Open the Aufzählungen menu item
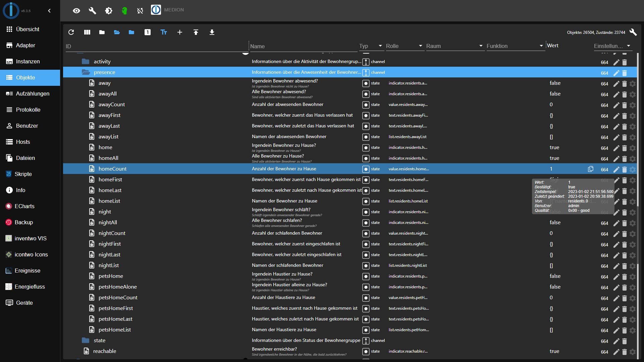644x362 pixels. coord(30,94)
